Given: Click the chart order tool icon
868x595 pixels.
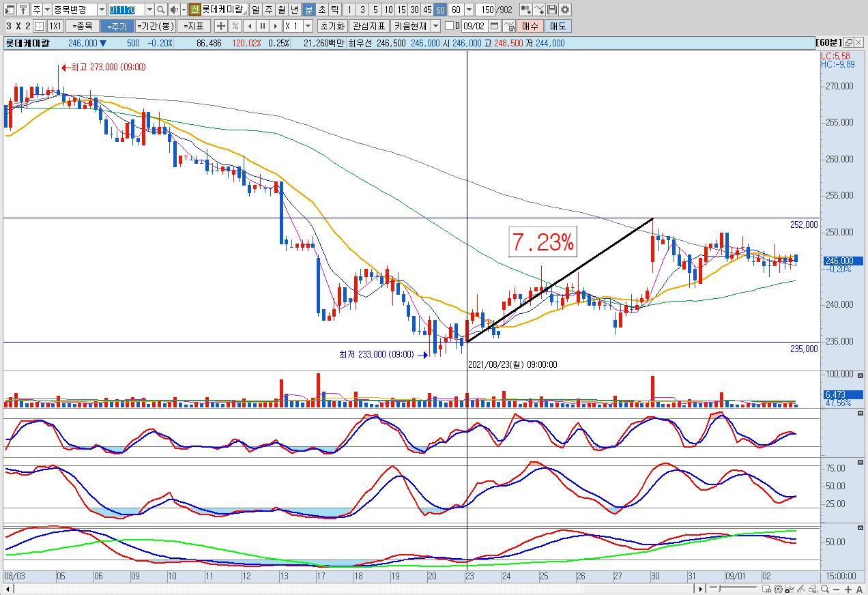Looking at the screenshot, I should pos(509,26).
